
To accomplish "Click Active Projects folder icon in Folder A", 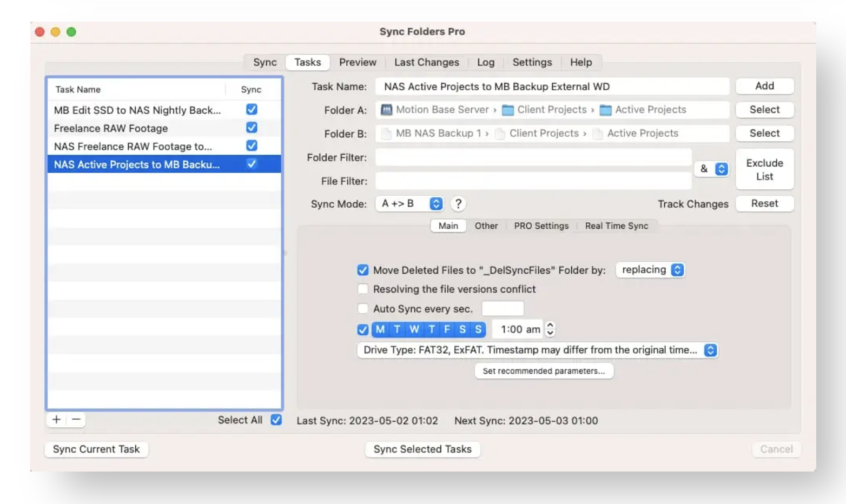I will pyautogui.click(x=605, y=110).
